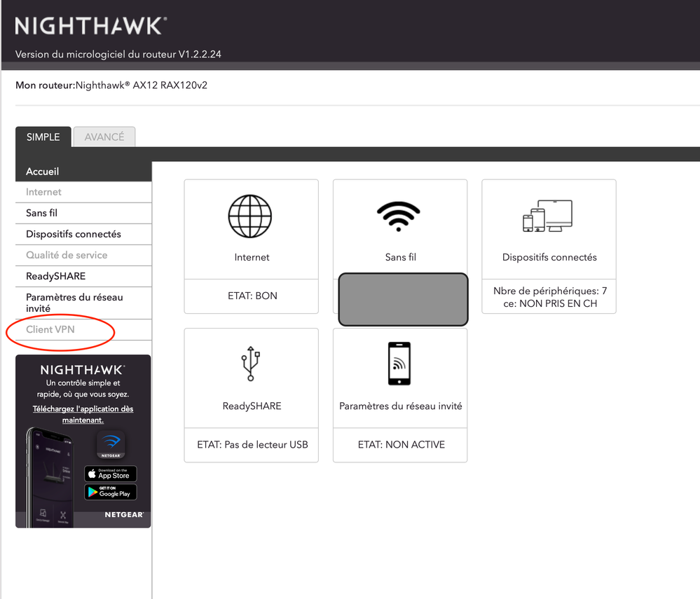Switch to the SIMPLE tab
Viewport: 700px width, 599px height.
click(x=43, y=137)
